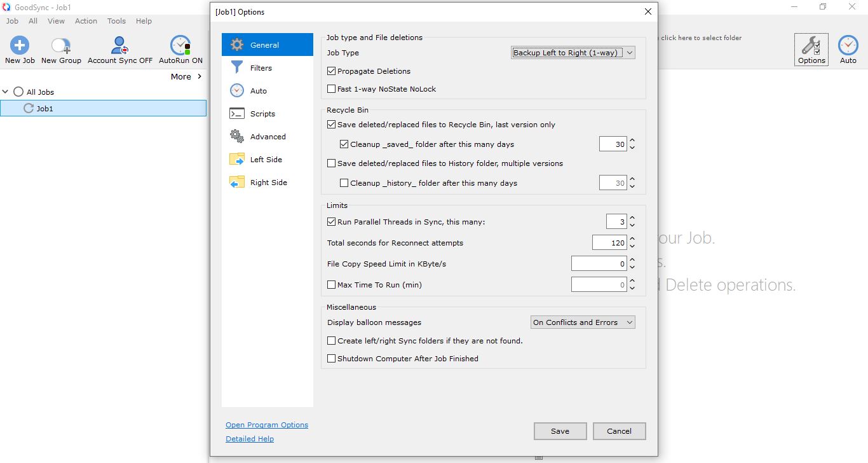The image size is (868, 463).
Task: Increase _saved_ cleanup days stepper
Action: [x=632, y=141]
